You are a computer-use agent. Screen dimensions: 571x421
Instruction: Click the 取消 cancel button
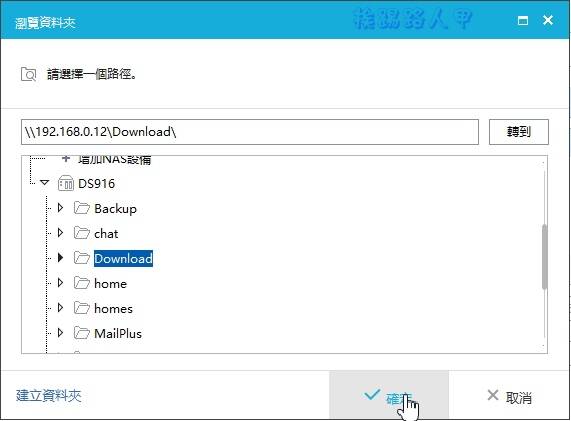click(x=509, y=397)
